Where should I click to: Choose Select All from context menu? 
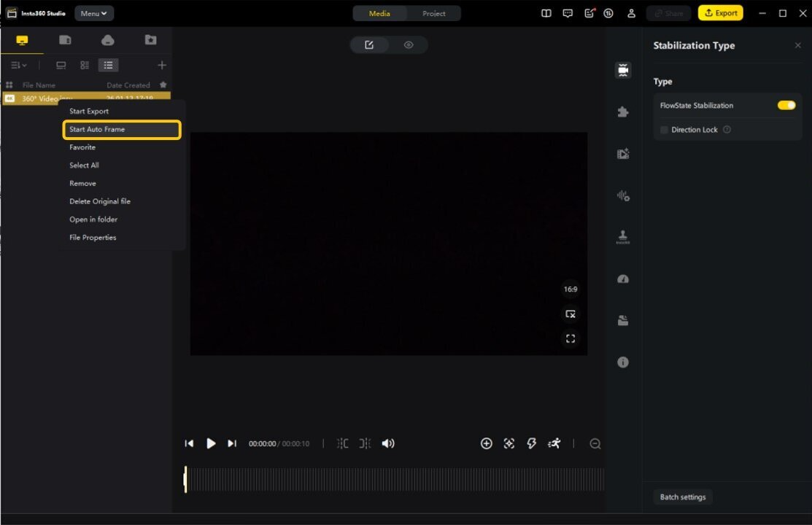point(84,166)
